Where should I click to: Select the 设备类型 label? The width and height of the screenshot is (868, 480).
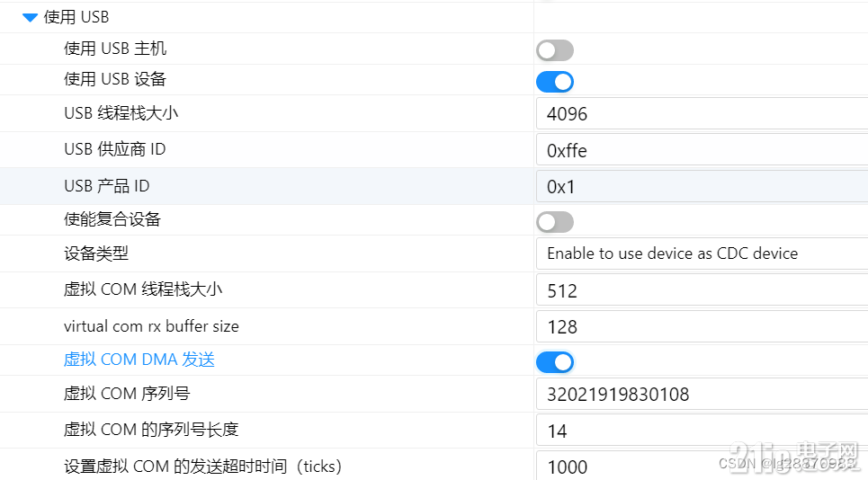coord(96,253)
